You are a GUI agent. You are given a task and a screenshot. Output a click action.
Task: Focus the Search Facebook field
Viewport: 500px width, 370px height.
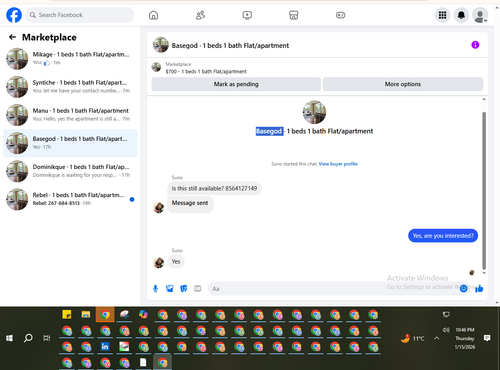pos(80,15)
